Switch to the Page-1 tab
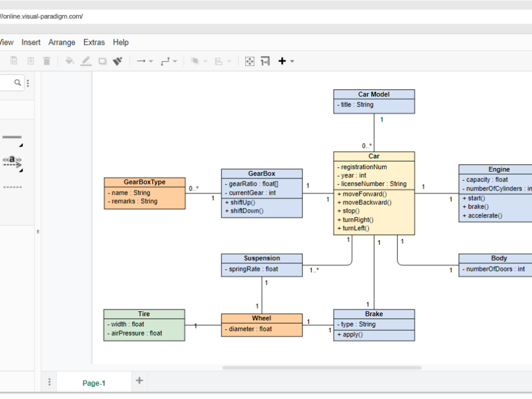 (x=93, y=383)
